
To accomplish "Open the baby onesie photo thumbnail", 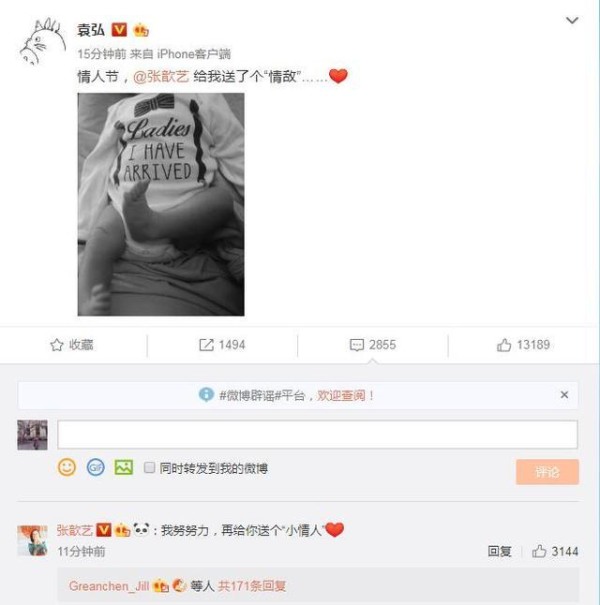I will tap(161, 204).
